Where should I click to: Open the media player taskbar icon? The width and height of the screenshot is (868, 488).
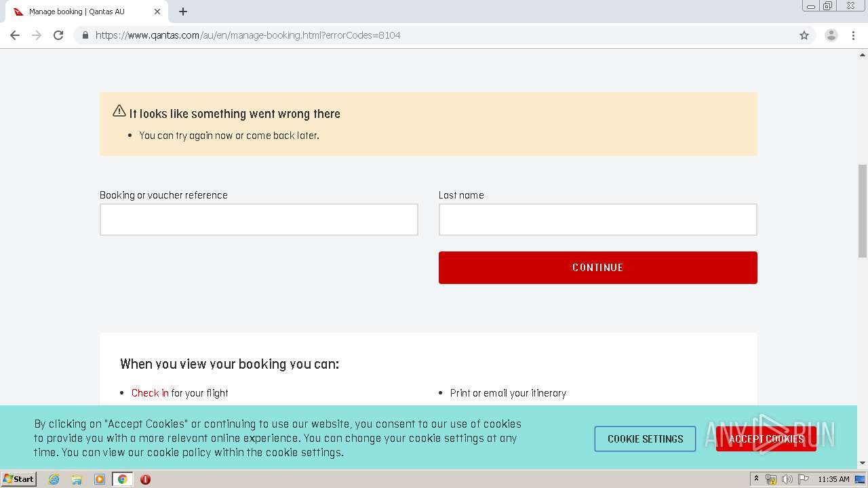(100, 479)
